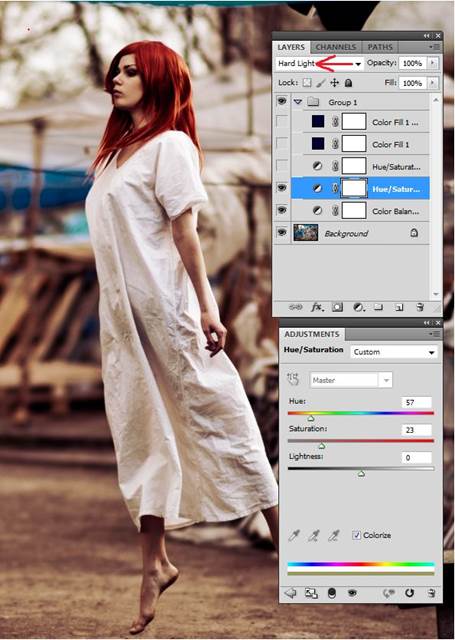Collapse Group 1 with its triangle
The width and height of the screenshot is (455, 640).
[x=297, y=102]
